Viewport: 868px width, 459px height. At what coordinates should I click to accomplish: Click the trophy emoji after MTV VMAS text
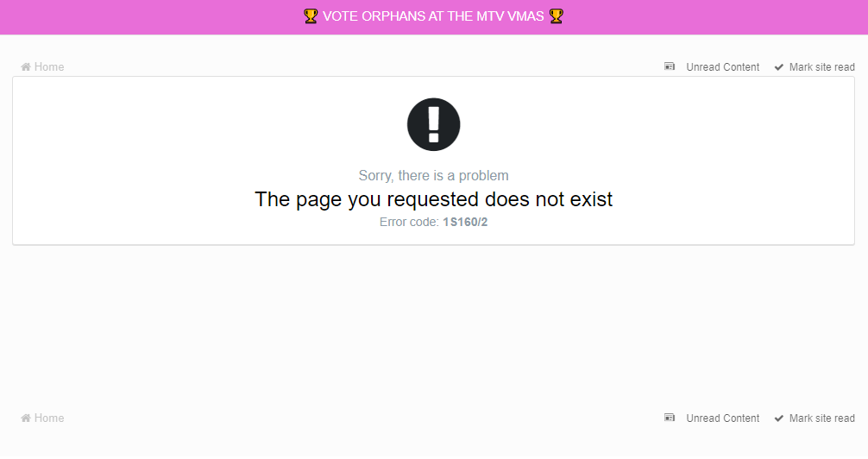557,16
